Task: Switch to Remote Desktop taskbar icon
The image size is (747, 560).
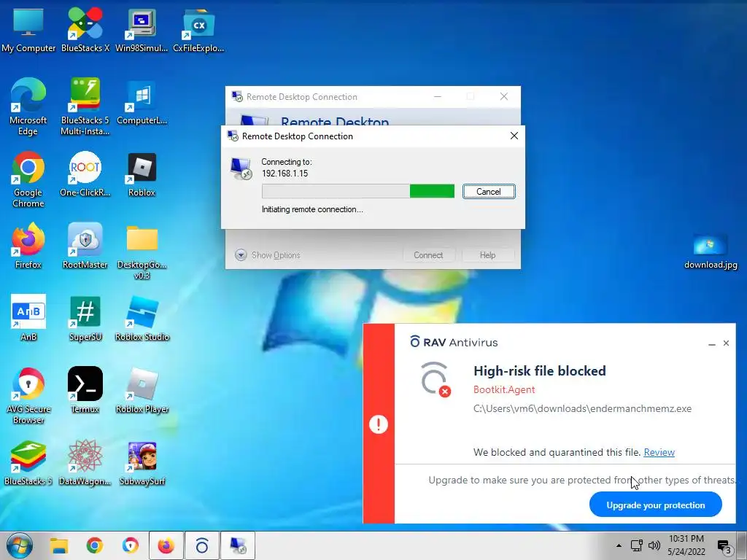Action: 238,545
